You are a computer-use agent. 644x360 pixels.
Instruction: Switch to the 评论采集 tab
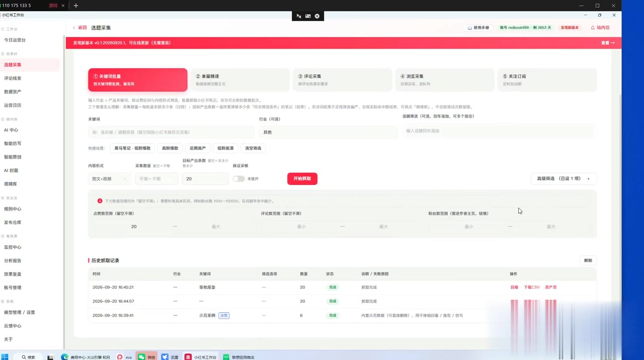342,80
